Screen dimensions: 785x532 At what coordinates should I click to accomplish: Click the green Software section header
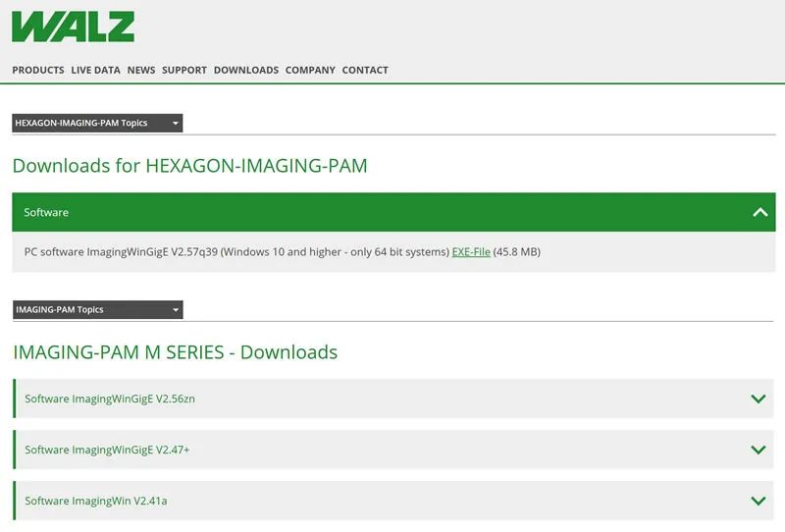(x=393, y=212)
